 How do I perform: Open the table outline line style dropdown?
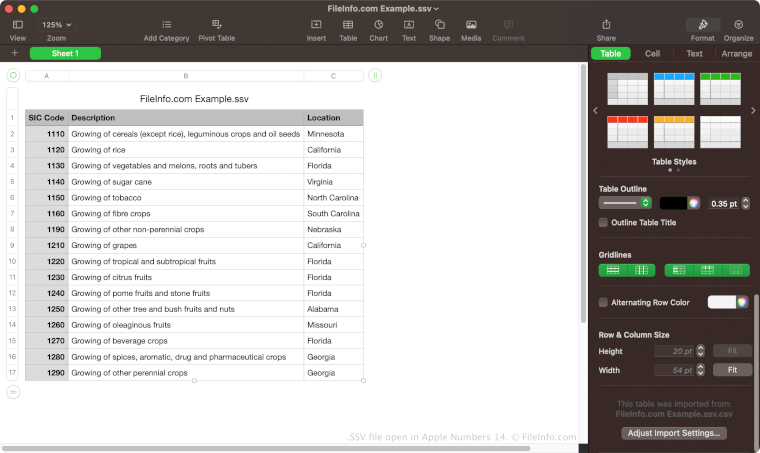625,203
